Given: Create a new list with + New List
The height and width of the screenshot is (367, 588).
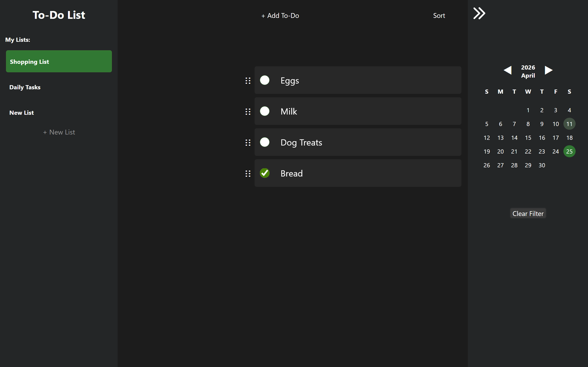Looking at the screenshot, I should [x=59, y=132].
